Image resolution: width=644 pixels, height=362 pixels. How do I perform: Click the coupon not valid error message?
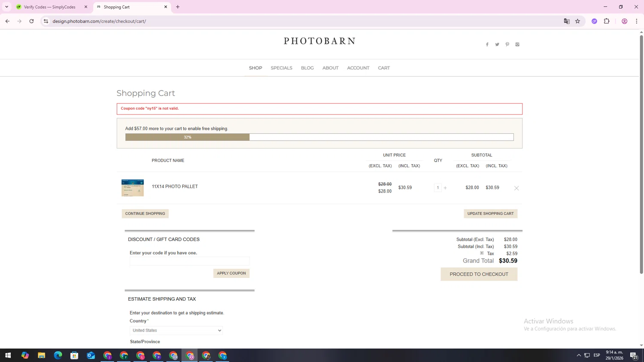click(150, 109)
